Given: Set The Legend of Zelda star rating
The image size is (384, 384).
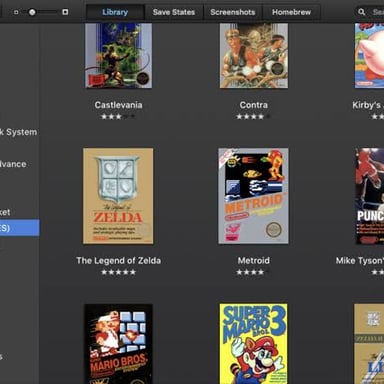Looking at the screenshot, I should (118, 272).
